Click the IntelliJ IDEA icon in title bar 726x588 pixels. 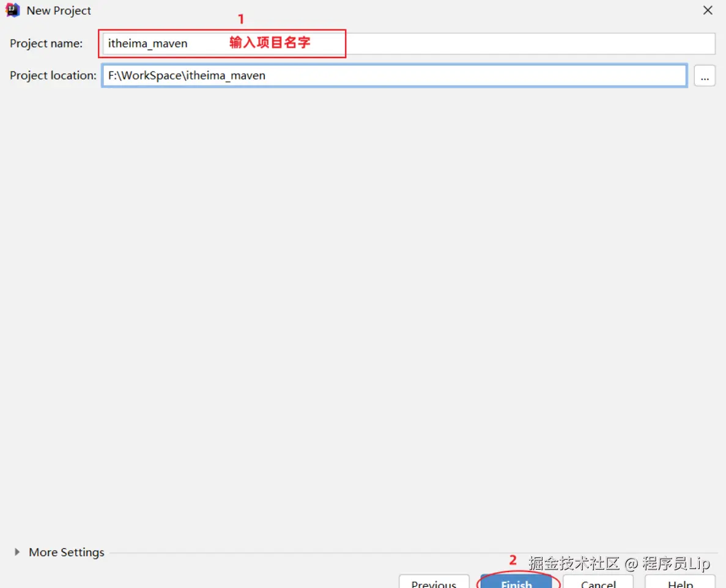(12, 10)
